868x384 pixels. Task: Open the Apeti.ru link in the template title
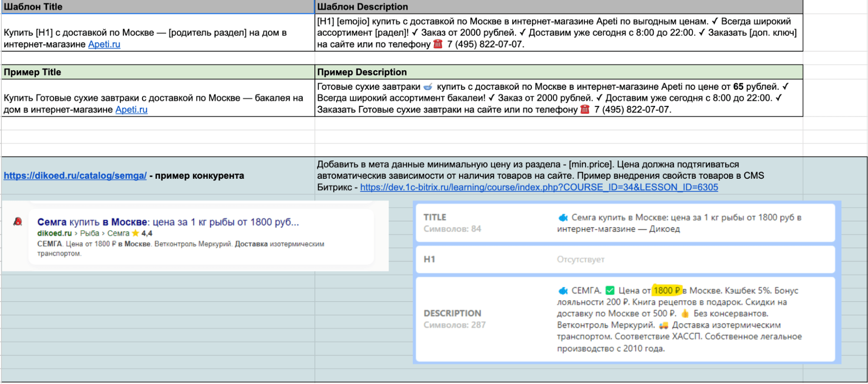click(x=104, y=44)
